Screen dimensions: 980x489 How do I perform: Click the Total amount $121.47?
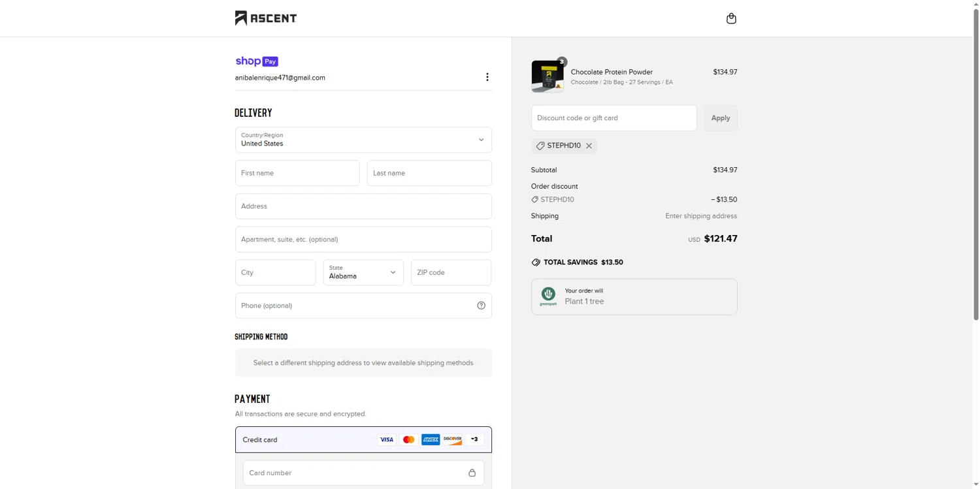[721, 239]
